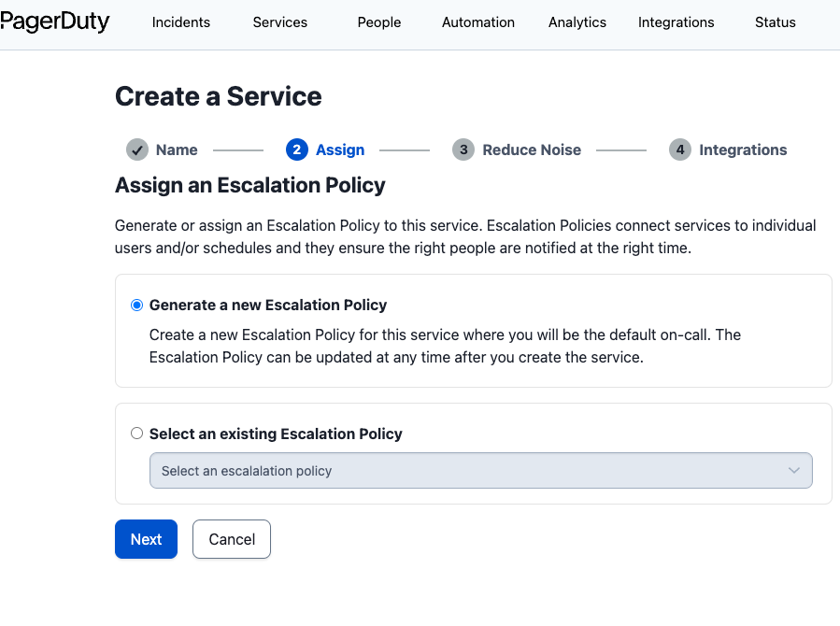Click the checkmark icon for Name step

(x=137, y=149)
